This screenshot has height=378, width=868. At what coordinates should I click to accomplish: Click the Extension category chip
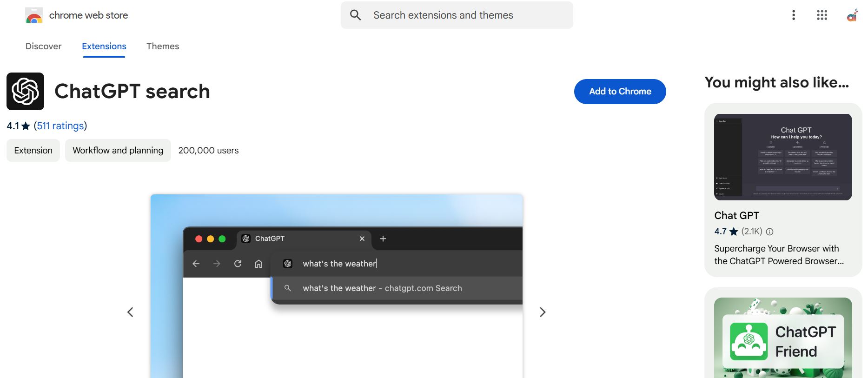pos(33,151)
